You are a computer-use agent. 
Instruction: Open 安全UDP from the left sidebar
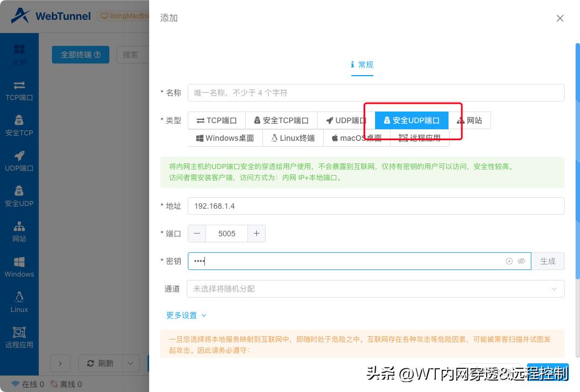click(x=19, y=198)
